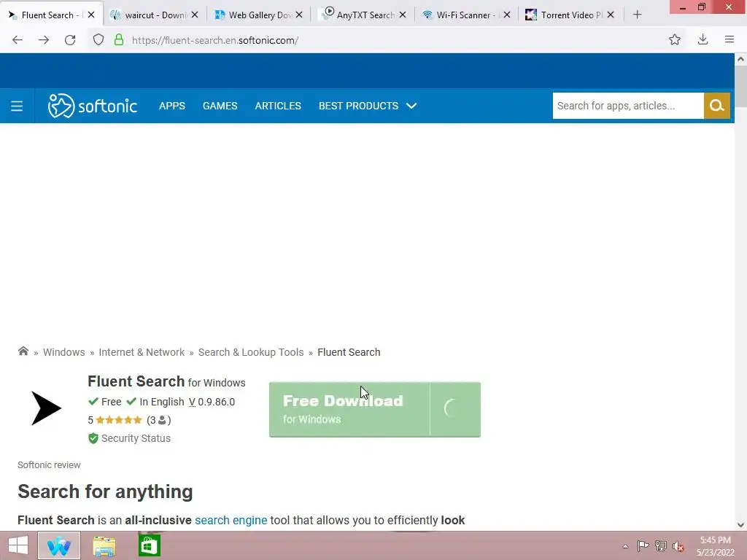
Task: Open File Explorer from the taskbar
Action: coord(104,545)
